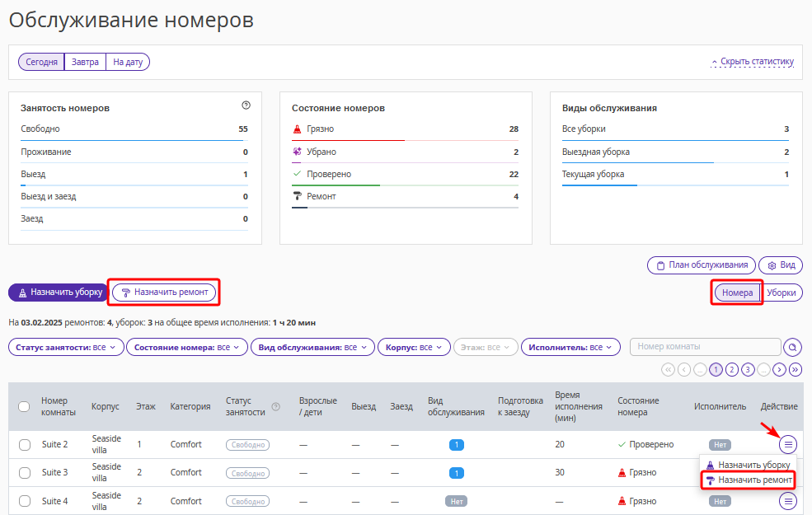812x515 pixels.
Task: Click the Скрыть статистику link
Action: 752,62
